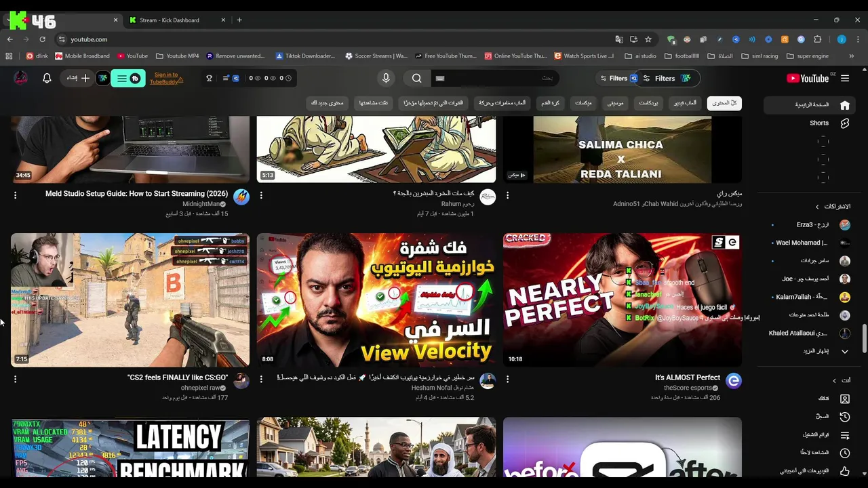Open options menu for Rahum video

261,195
